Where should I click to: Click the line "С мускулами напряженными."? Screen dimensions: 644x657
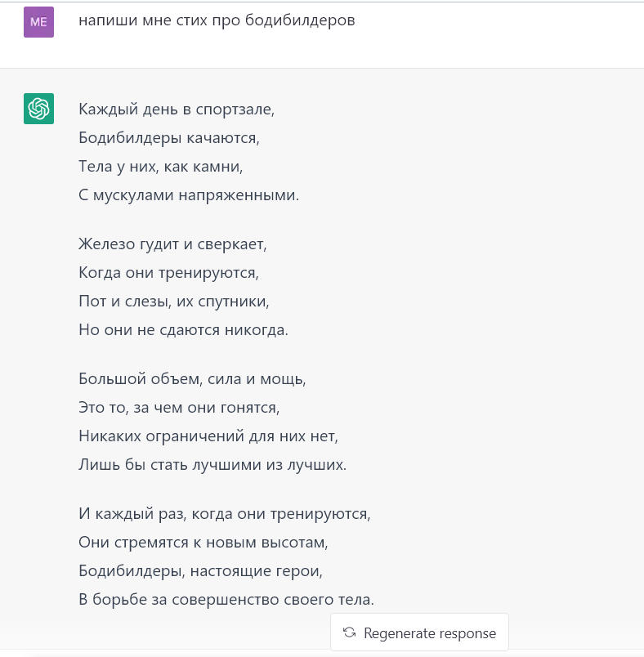click(189, 196)
